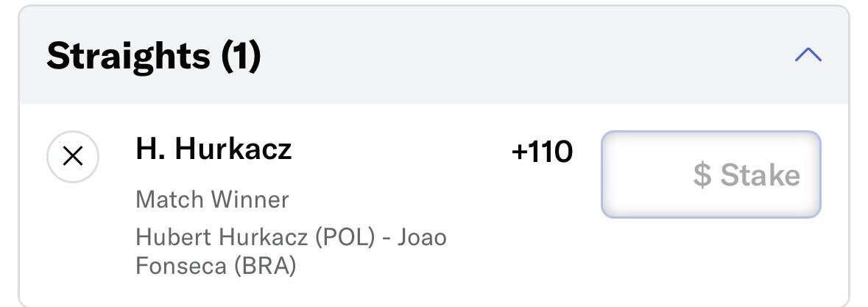The width and height of the screenshot is (868, 307).
Task: Click the circled X delete bet icon
Action: click(73, 157)
